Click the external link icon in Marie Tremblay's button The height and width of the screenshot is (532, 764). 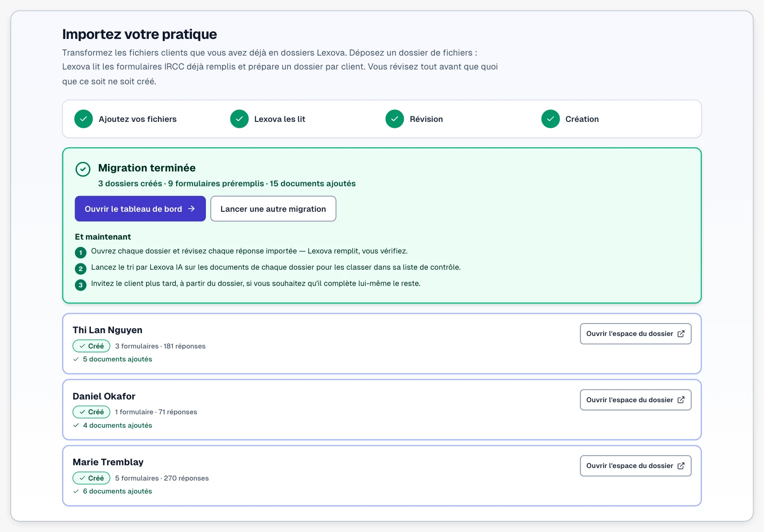(x=681, y=466)
